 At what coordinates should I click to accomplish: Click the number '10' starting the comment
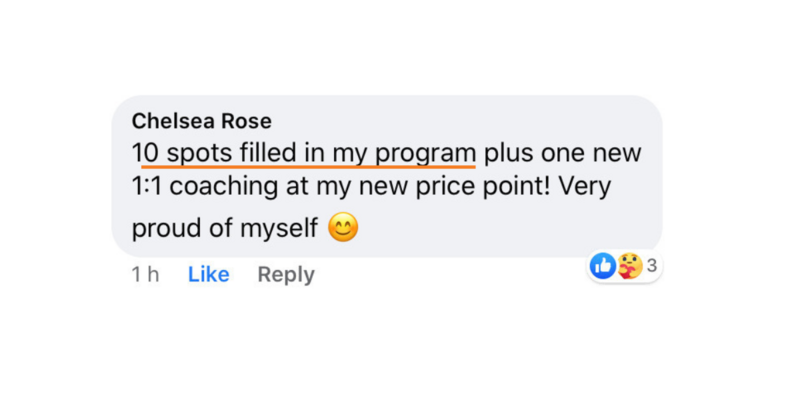coord(145,153)
